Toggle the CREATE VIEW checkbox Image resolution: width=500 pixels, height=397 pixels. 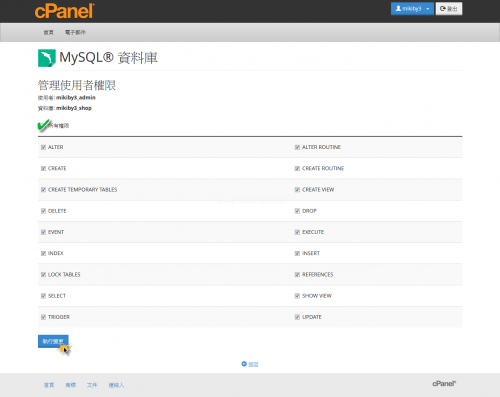click(297, 190)
